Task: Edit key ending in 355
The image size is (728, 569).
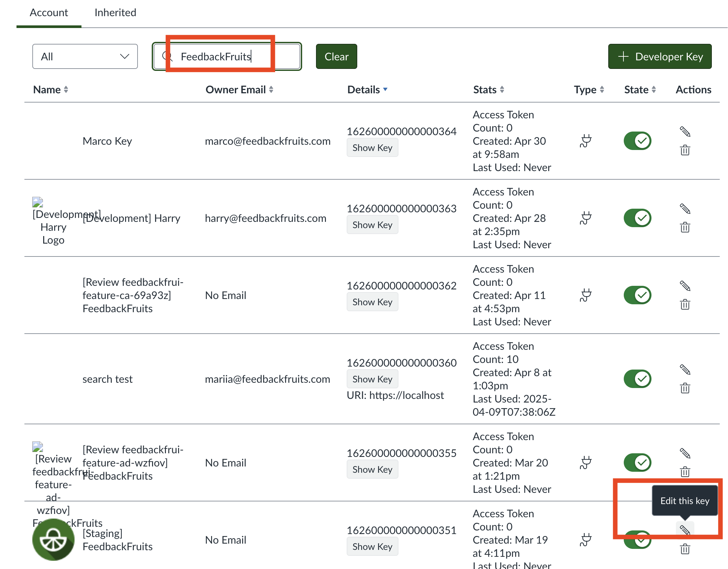Action: (685, 453)
